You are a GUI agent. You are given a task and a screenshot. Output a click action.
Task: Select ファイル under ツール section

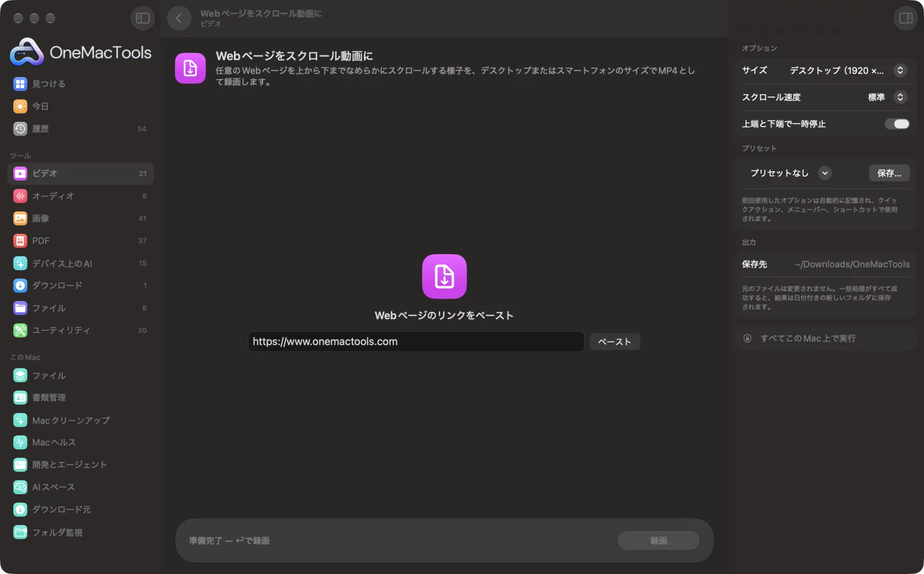click(80, 308)
